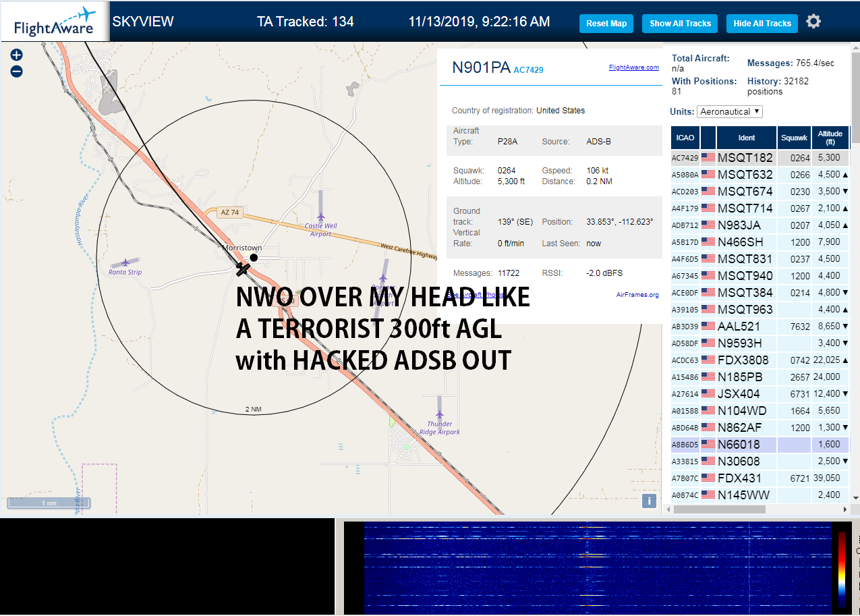Select aircraft row N104WD
Image resolution: width=860 pixels, height=616 pixels.
[760, 411]
